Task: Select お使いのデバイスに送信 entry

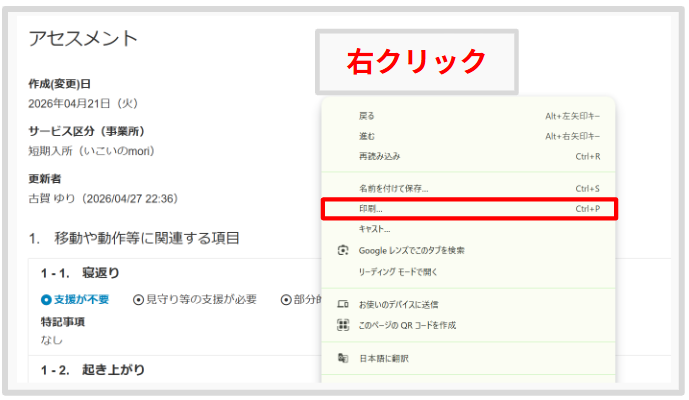Action: [x=468, y=304]
